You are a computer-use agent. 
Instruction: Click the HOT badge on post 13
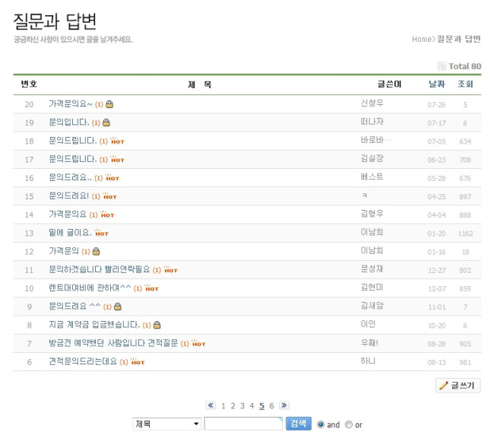click(102, 233)
